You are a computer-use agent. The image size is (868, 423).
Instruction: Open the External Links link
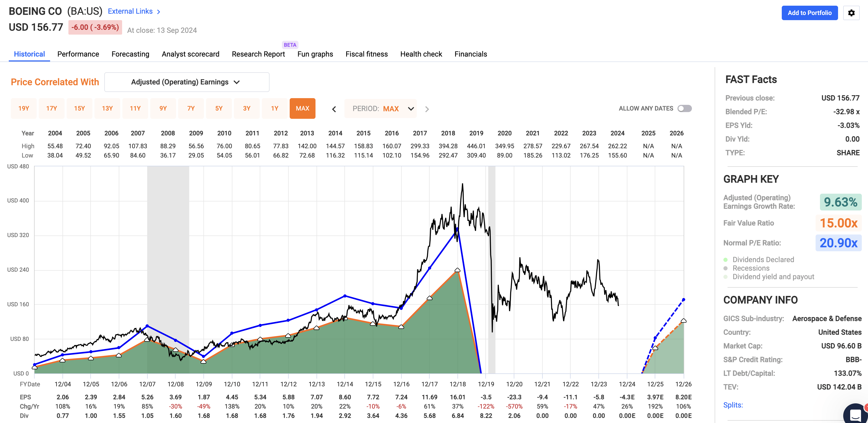pyautogui.click(x=130, y=11)
